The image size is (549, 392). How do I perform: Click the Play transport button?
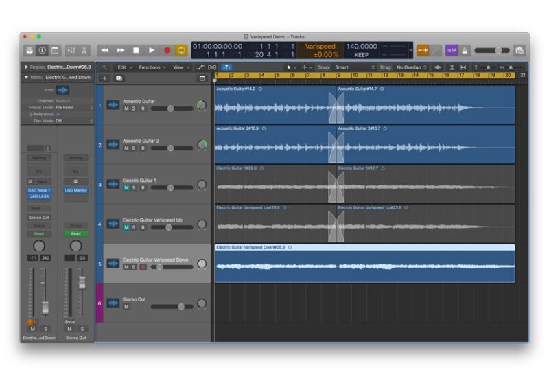pos(152,50)
